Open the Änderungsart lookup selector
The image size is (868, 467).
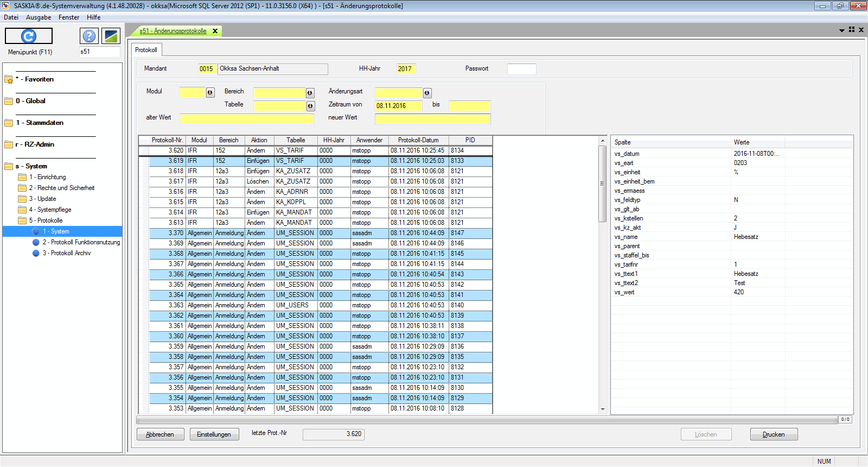(427, 93)
